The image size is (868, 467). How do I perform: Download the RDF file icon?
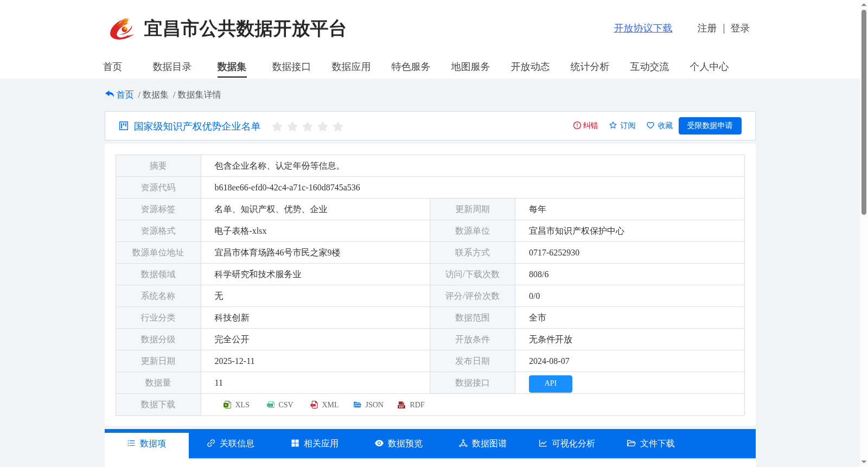coord(401,405)
